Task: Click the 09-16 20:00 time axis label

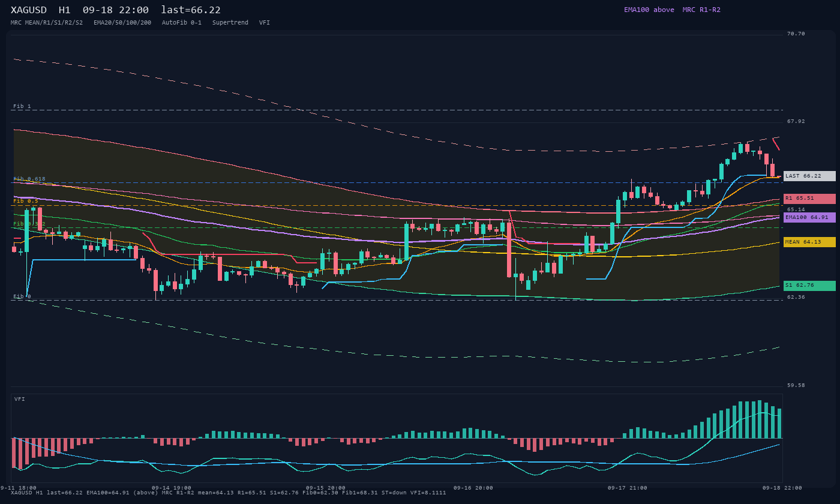Action: (473, 488)
